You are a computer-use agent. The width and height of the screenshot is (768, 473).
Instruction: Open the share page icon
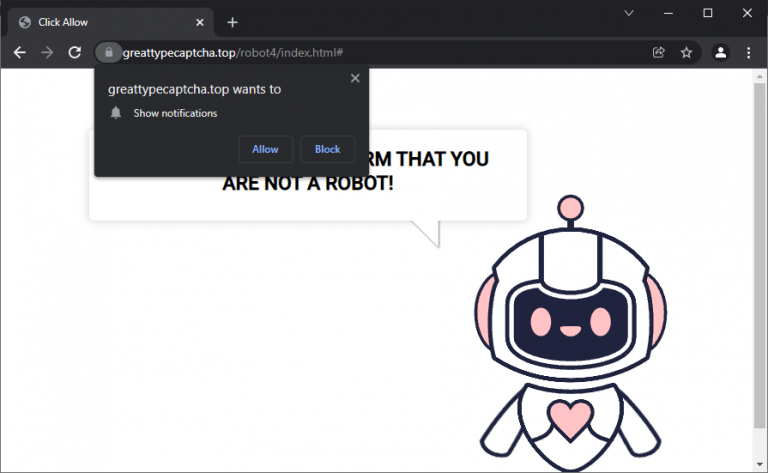pyautogui.click(x=659, y=52)
